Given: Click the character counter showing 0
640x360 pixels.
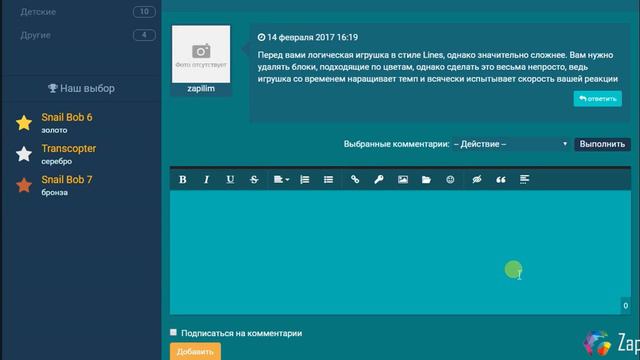Looking at the screenshot, I should pyautogui.click(x=625, y=305).
